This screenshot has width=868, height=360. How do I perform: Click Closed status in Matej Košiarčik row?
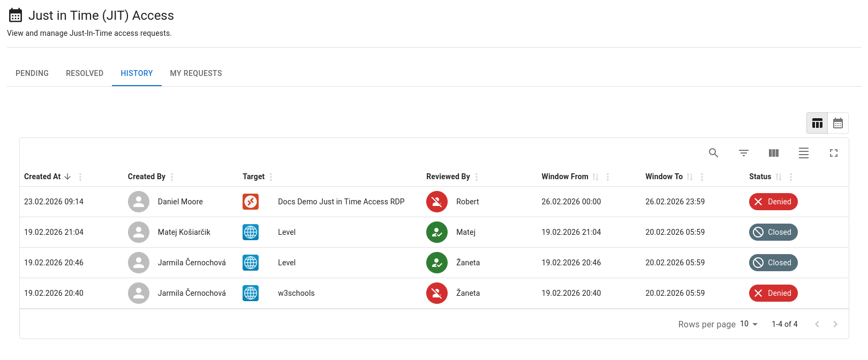tap(773, 232)
